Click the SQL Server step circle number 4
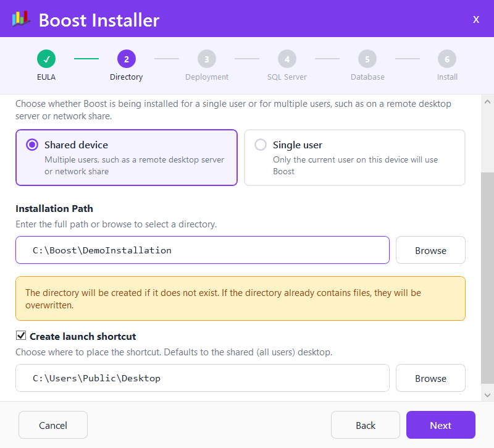The image size is (494, 448). [x=287, y=59]
